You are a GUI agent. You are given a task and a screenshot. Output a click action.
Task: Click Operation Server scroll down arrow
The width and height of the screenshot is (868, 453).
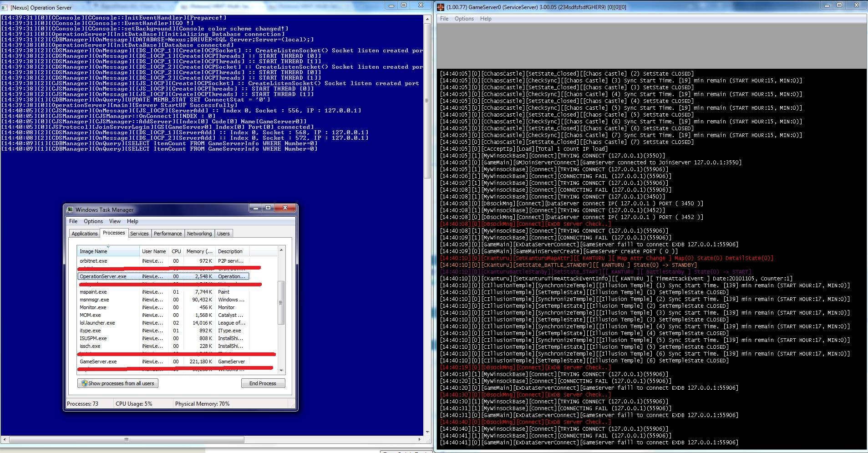pyautogui.click(x=427, y=432)
